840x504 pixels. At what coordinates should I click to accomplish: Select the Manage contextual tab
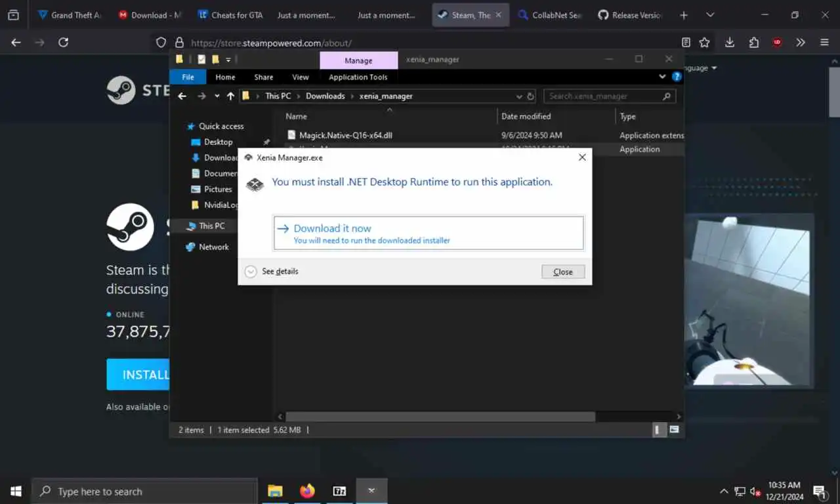coord(358,60)
